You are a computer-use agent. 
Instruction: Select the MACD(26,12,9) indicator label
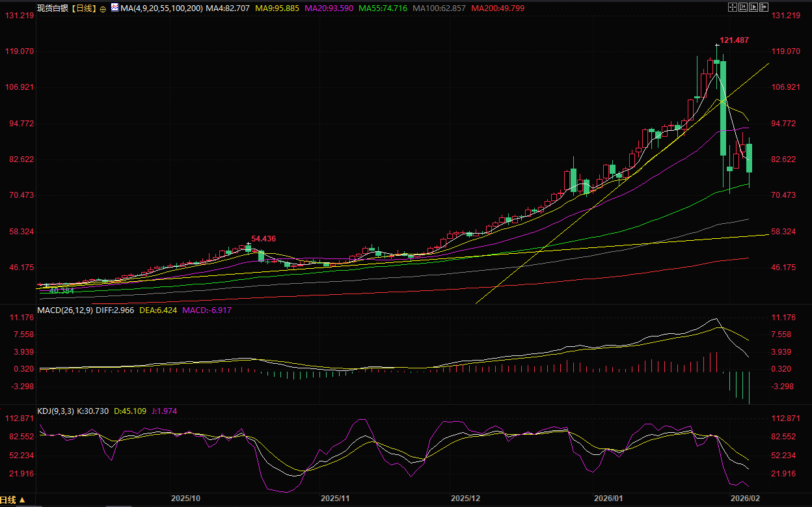(x=64, y=310)
